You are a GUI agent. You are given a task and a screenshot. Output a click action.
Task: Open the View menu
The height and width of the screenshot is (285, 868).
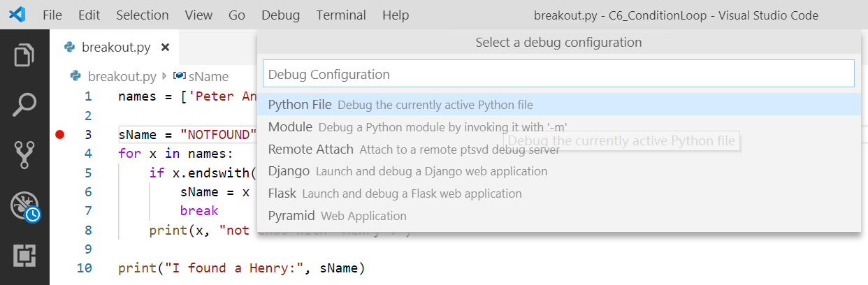pyautogui.click(x=198, y=15)
